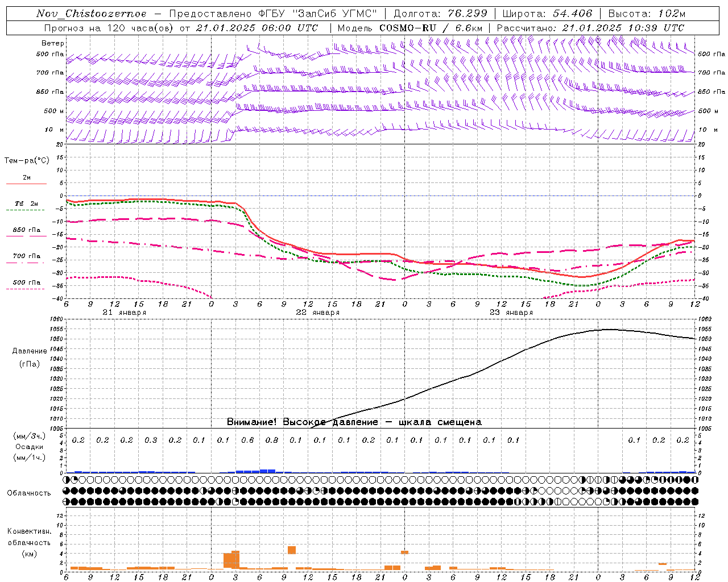Click the 500 гПа temperature legend entry

27,282
